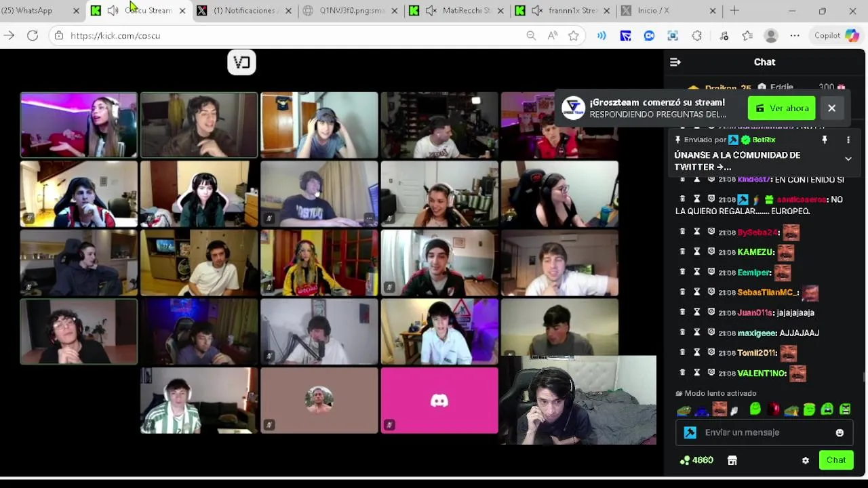Click username maxigeee in chat
Screen dimensions: 868x488
point(757,333)
